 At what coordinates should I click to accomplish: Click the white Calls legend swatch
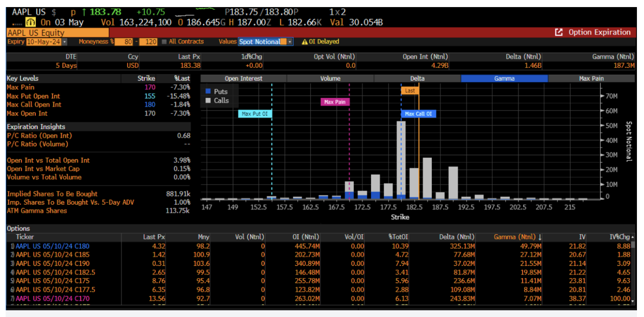click(208, 100)
